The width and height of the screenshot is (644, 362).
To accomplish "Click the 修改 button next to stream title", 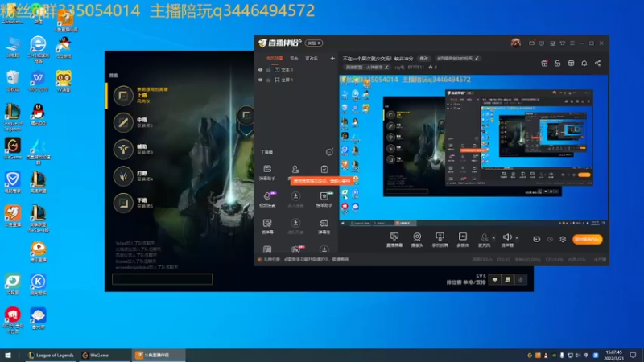I will tap(423, 58).
